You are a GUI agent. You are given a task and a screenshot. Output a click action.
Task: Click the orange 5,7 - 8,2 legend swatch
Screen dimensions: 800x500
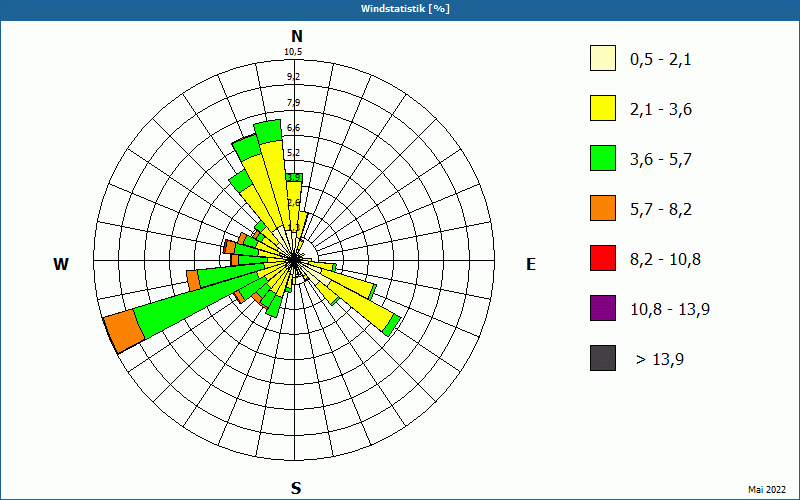[x=603, y=208]
